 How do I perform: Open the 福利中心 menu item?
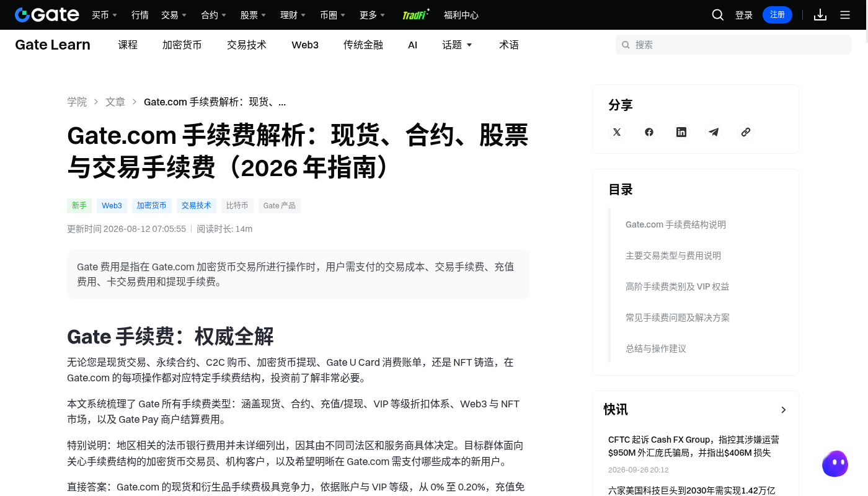[x=461, y=15]
